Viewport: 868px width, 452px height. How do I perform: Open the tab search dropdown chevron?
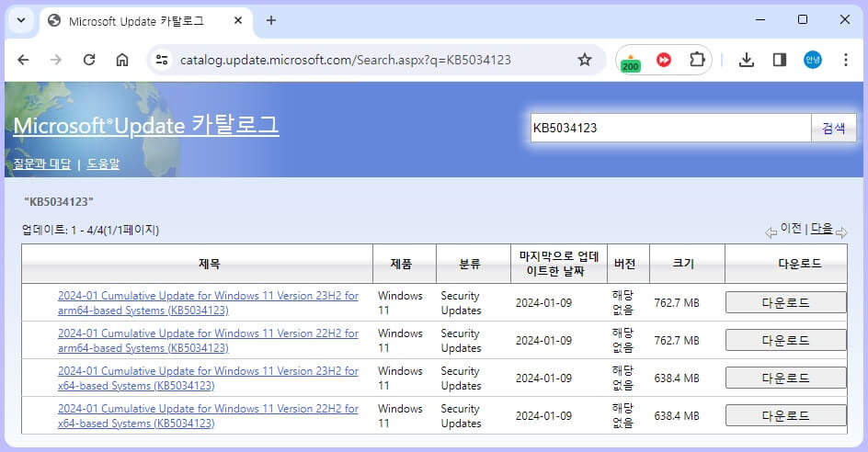(x=21, y=20)
